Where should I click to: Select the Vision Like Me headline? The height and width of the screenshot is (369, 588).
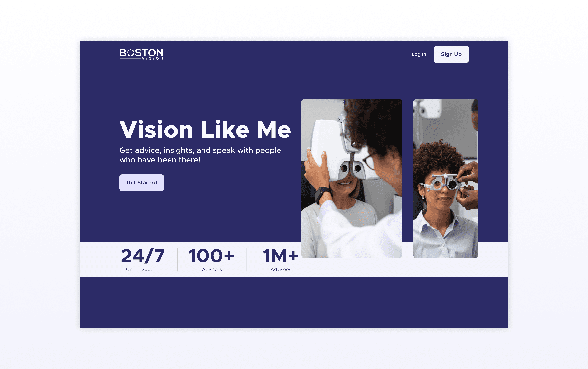[205, 130]
